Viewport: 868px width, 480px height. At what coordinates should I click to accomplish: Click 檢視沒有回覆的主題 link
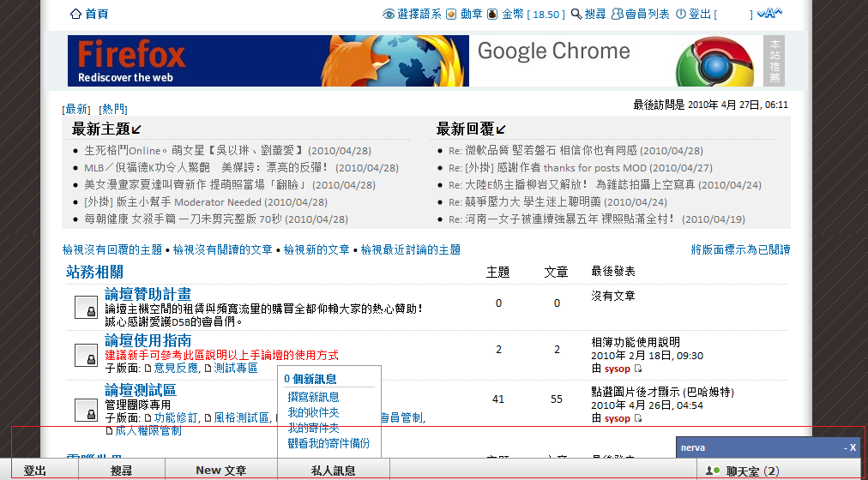coord(112,250)
